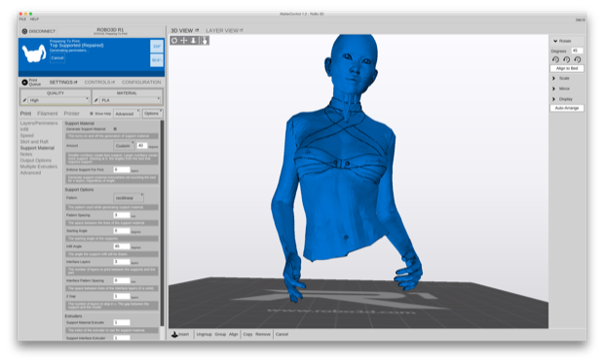The image size is (604, 364).
Task: Select Multiple Extruders category
Action: (39, 166)
